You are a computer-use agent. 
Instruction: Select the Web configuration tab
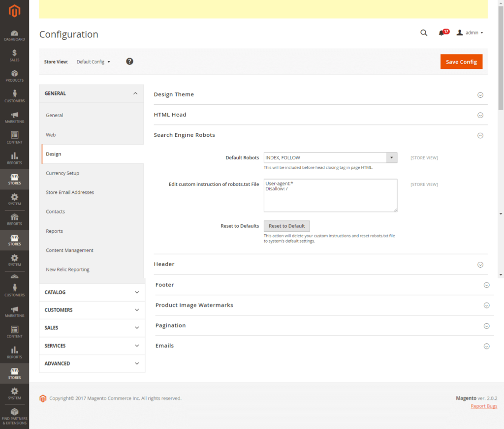[51, 135]
